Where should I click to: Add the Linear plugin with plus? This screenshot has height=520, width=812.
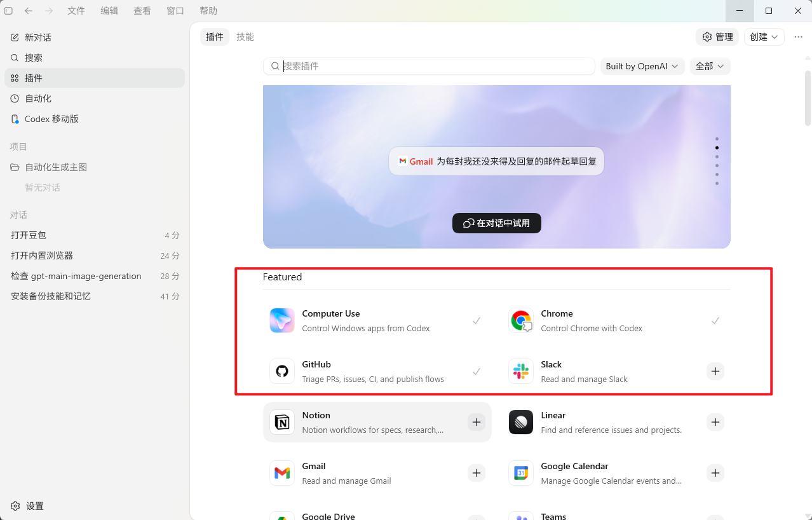715,422
